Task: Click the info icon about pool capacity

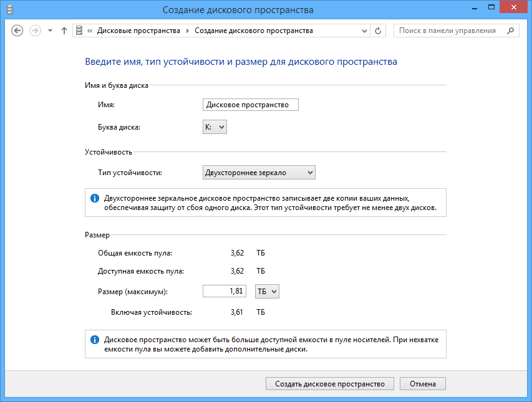Action: 95,338
